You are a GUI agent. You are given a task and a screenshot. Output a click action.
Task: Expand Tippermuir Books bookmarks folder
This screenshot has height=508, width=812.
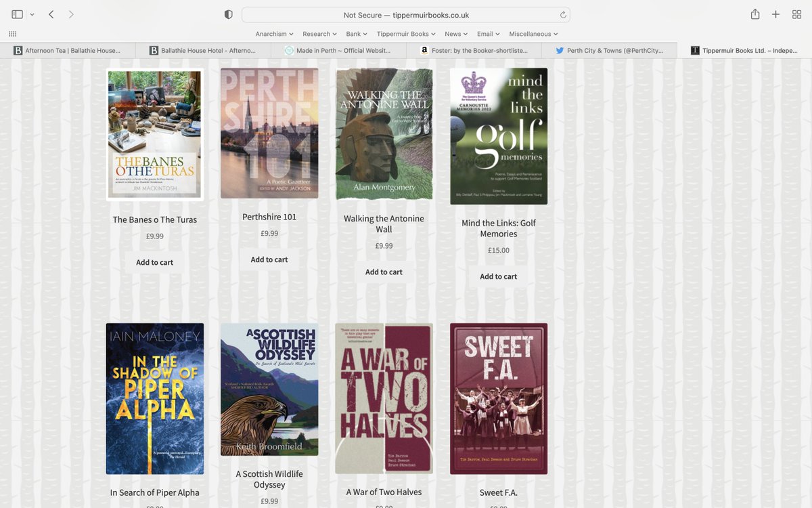coord(406,34)
